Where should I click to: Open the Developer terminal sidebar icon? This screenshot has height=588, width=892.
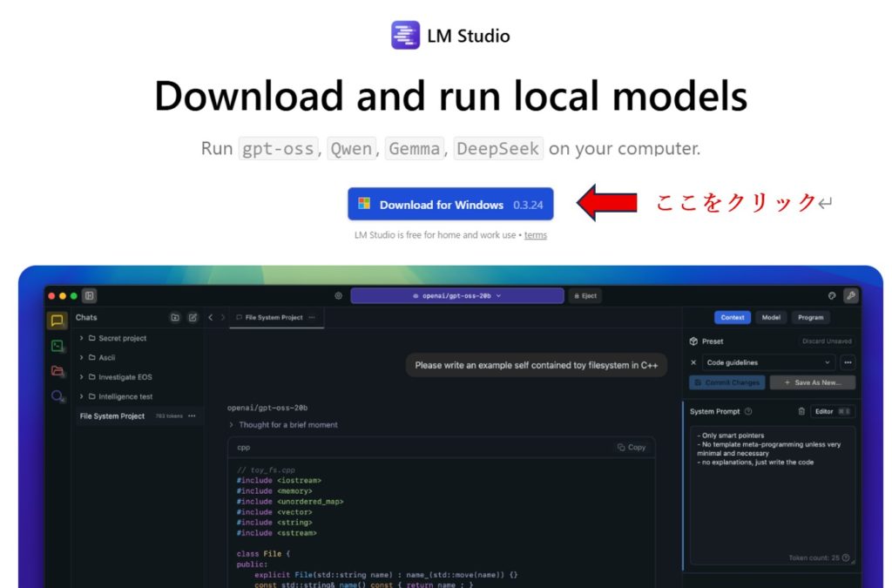[x=57, y=346]
